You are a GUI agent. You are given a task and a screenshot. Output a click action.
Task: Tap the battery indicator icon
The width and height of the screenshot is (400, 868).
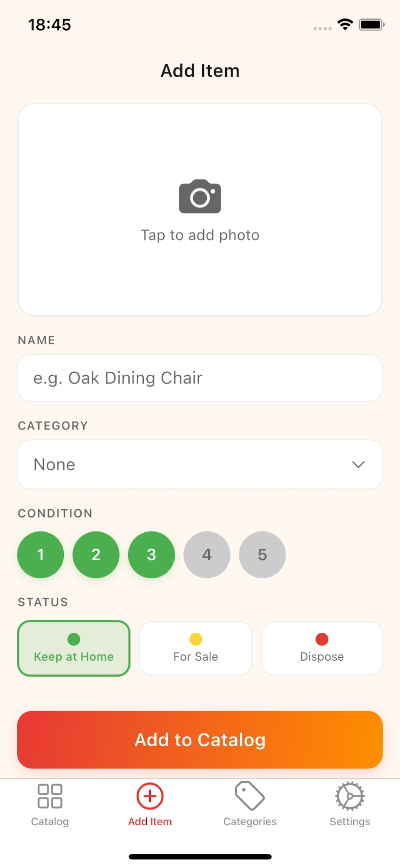click(x=372, y=25)
